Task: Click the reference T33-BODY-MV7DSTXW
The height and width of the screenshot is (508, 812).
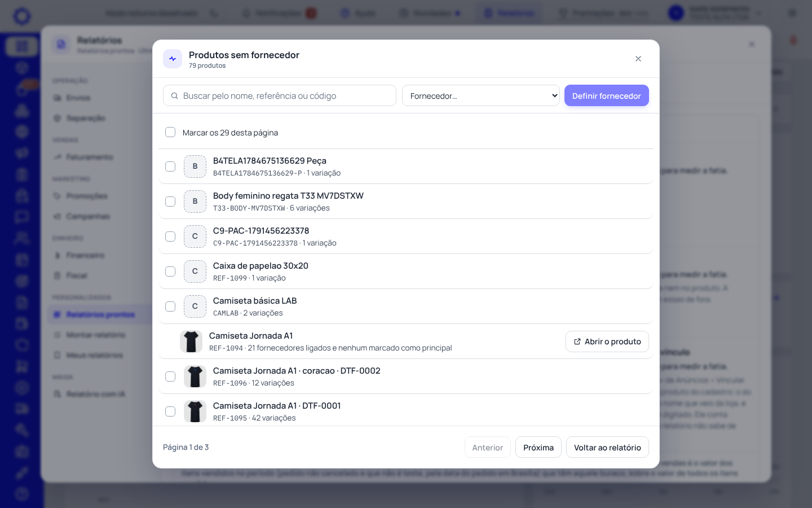Action: pyautogui.click(x=249, y=208)
